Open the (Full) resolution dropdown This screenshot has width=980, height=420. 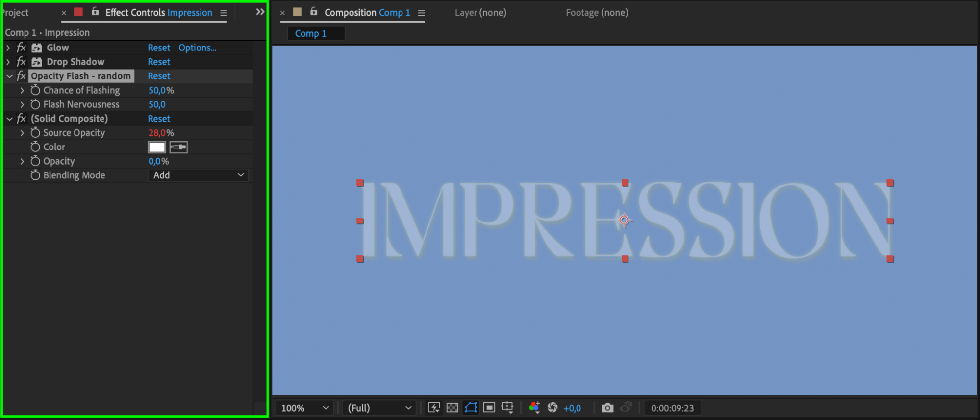(x=379, y=408)
